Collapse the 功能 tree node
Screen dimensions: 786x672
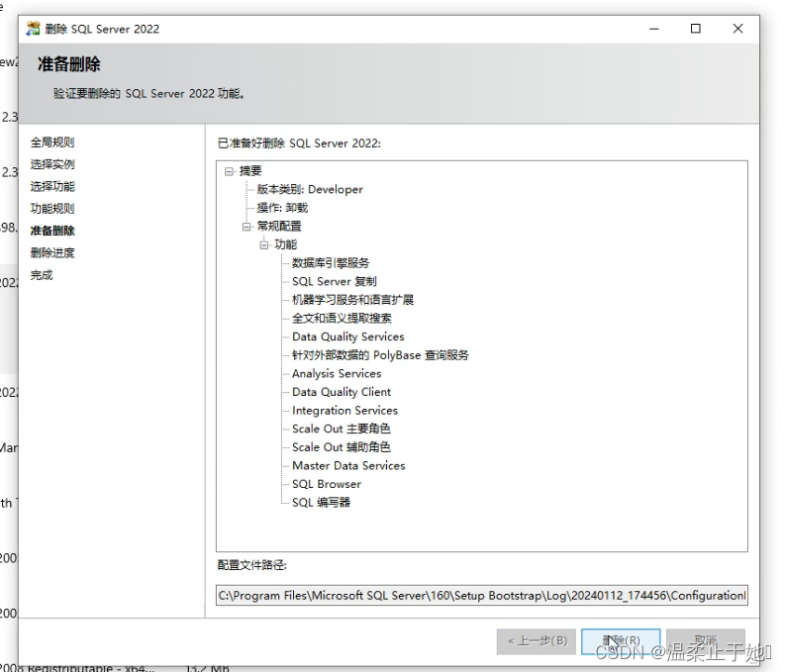pos(264,245)
